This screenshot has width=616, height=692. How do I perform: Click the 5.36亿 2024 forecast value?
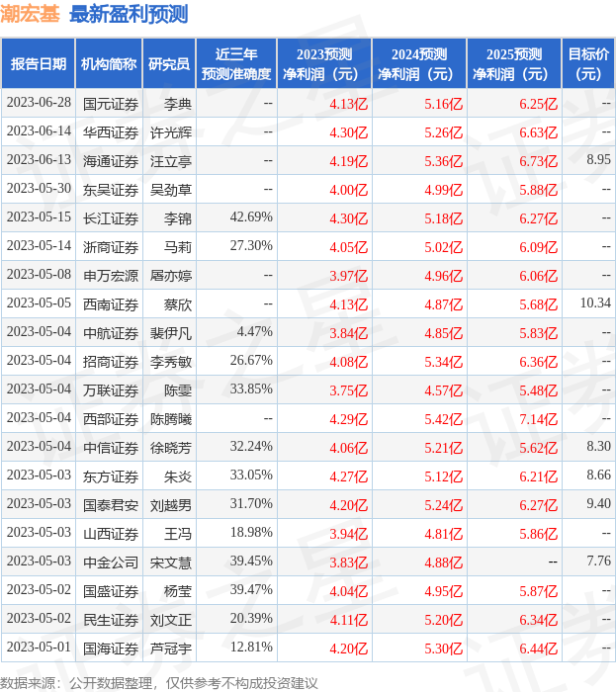pyautogui.click(x=444, y=161)
